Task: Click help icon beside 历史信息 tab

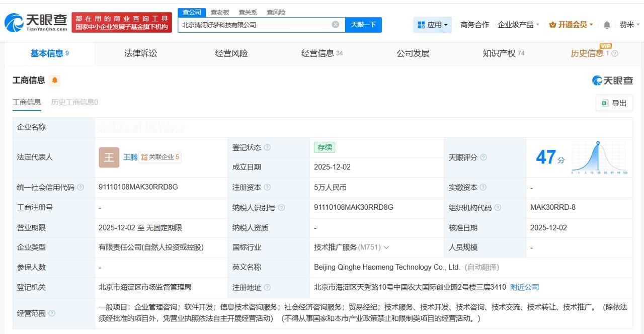Action: [x=614, y=54]
